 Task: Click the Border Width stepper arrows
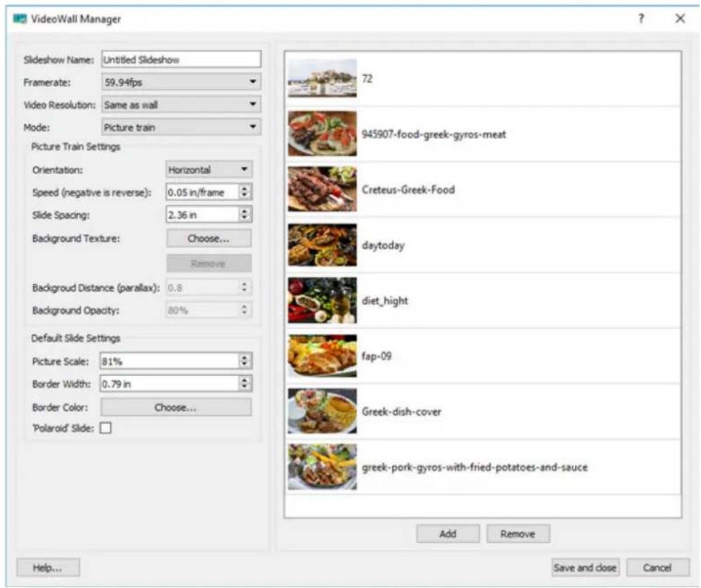tap(244, 383)
